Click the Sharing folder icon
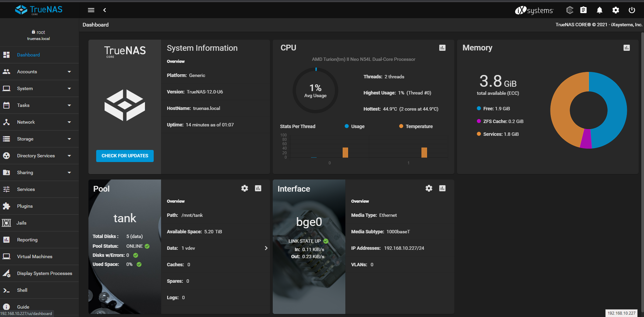This screenshot has height=317, width=644. click(x=6, y=172)
